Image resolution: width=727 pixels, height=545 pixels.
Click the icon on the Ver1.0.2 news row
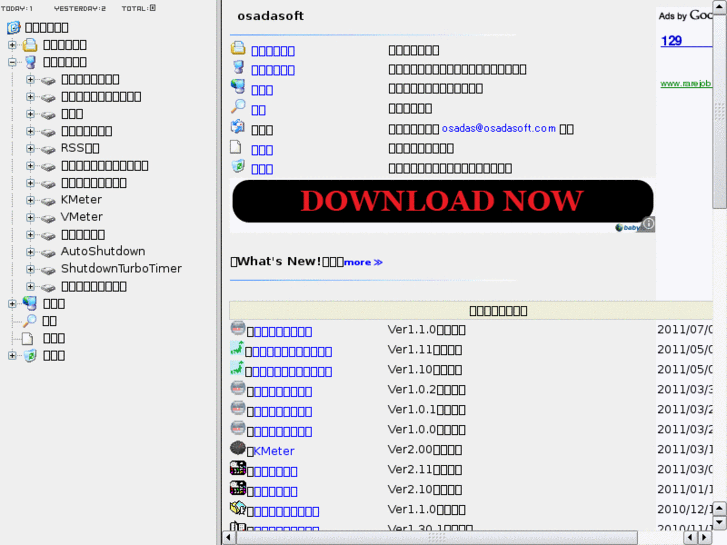(238, 388)
